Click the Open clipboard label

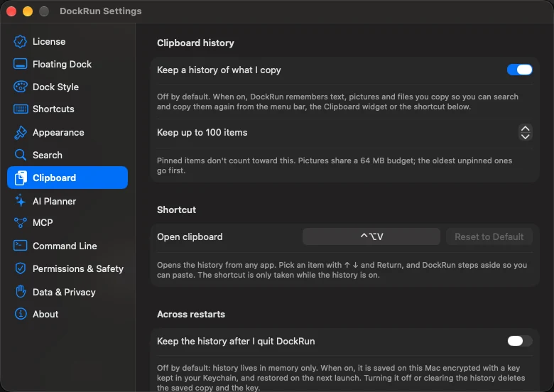click(190, 236)
